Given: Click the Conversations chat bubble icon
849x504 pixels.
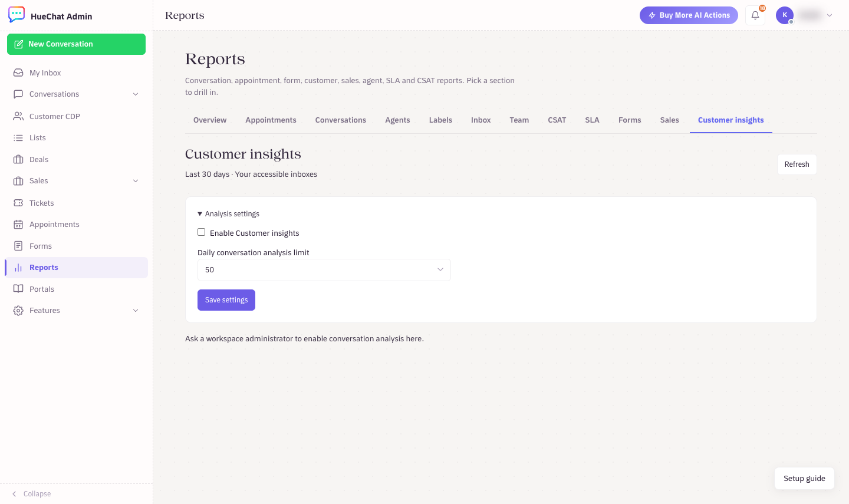Looking at the screenshot, I should pos(18,94).
